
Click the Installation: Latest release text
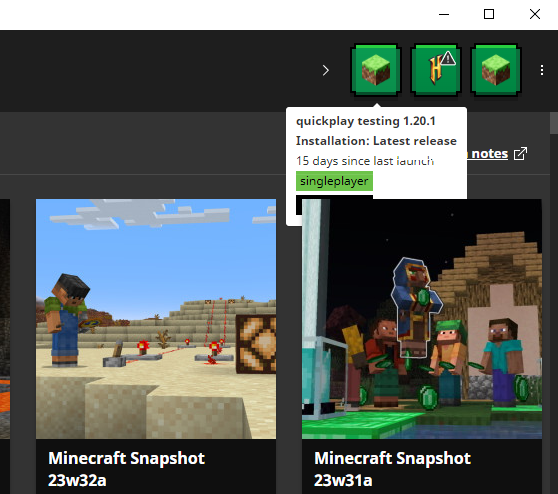[x=376, y=141]
